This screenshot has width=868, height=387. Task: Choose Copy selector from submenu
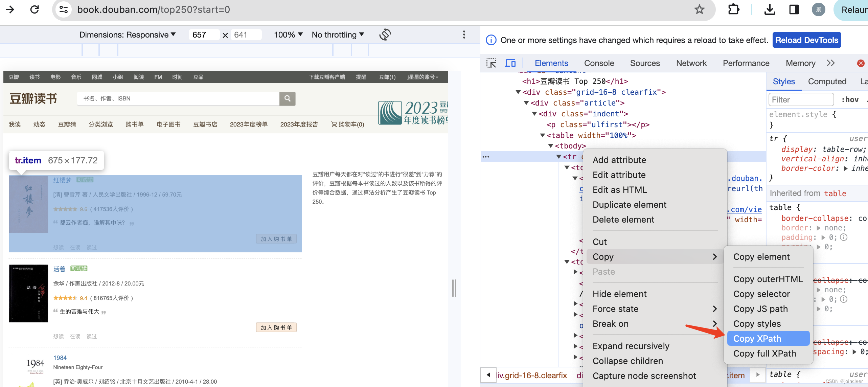(768, 294)
